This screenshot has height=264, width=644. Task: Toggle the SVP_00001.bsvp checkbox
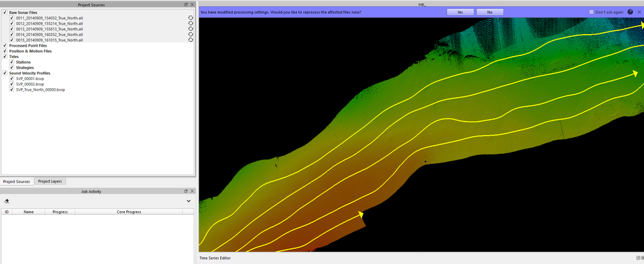pos(12,79)
